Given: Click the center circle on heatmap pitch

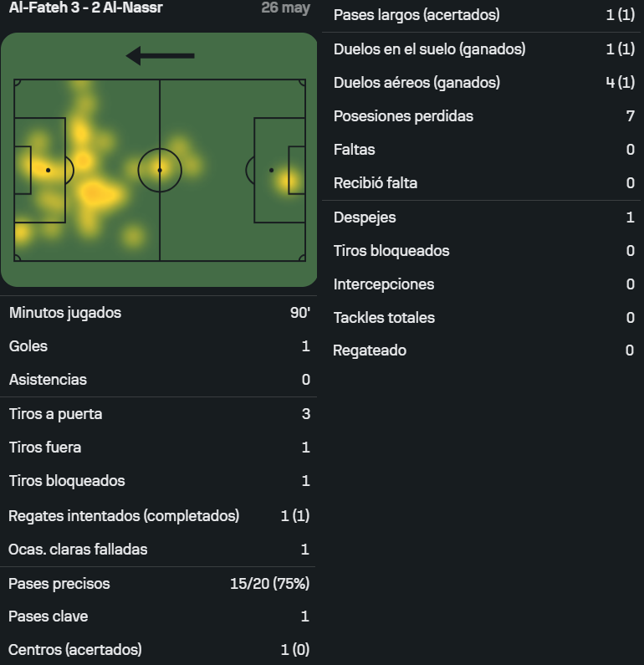Looking at the screenshot, I should (x=160, y=170).
